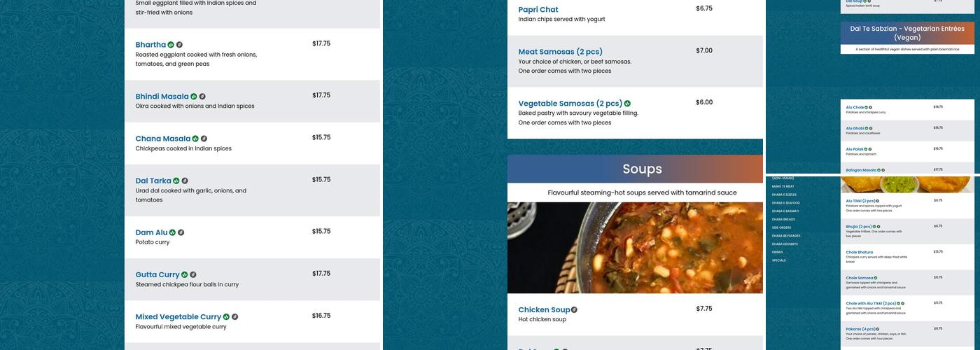Click the green vegan icon next to Chana Masala
980x350 pixels.
click(195, 139)
